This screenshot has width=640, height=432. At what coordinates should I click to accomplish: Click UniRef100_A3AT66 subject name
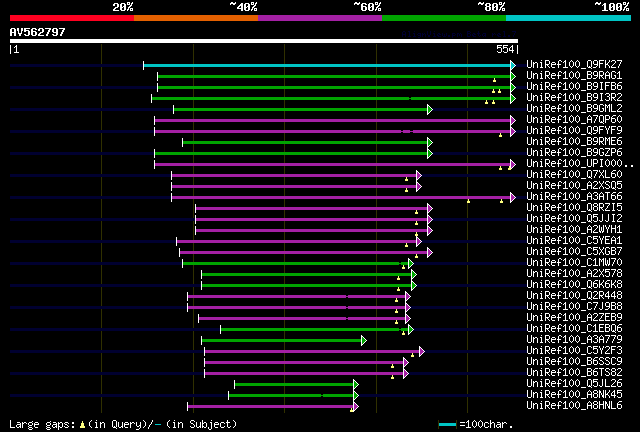574,197
